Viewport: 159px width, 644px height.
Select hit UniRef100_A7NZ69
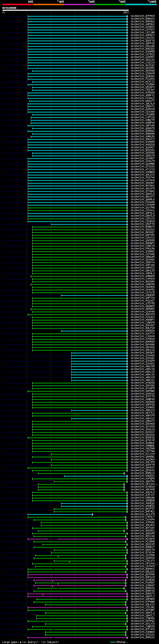pyautogui.click(x=143, y=383)
